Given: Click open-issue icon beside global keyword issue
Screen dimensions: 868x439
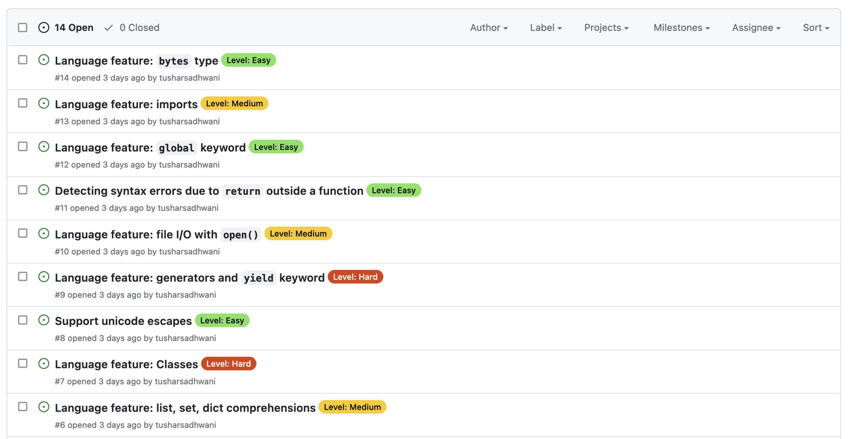Looking at the screenshot, I should (44, 147).
